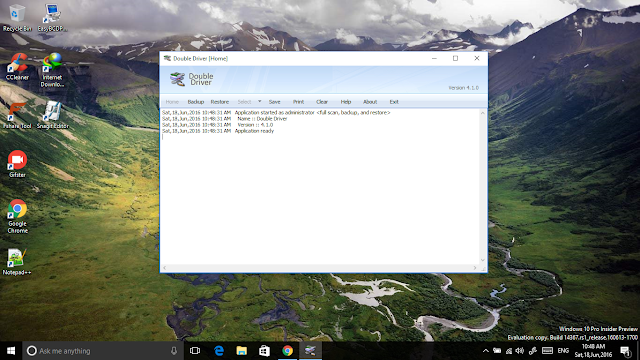Open Chrome from the taskbar

click(x=287, y=351)
